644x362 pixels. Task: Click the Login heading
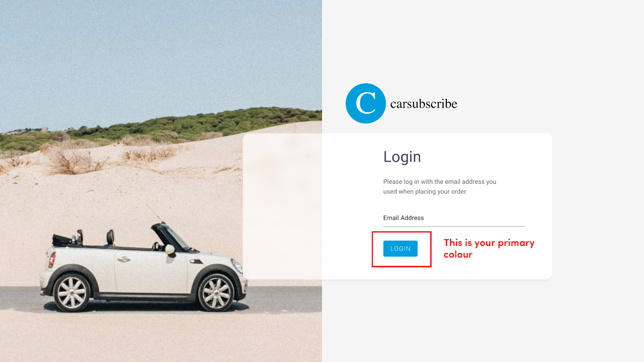point(402,156)
